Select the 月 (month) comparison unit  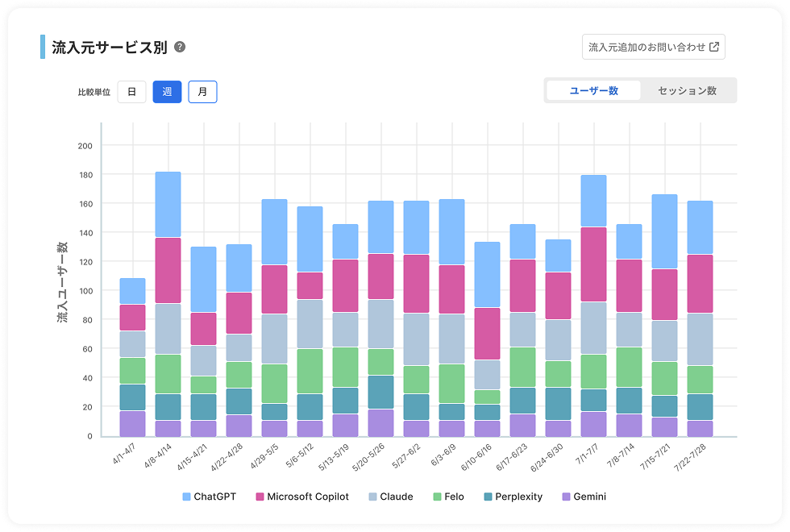pyautogui.click(x=202, y=92)
